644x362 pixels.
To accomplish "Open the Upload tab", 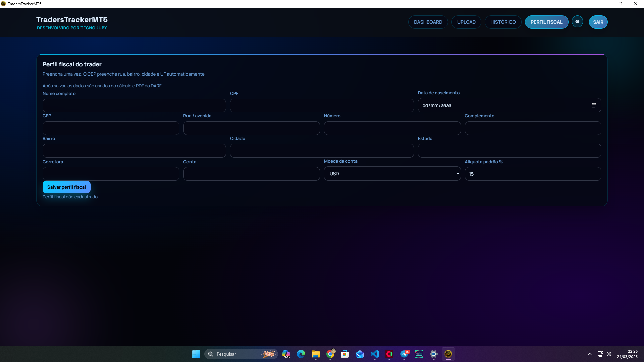I will point(466,22).
